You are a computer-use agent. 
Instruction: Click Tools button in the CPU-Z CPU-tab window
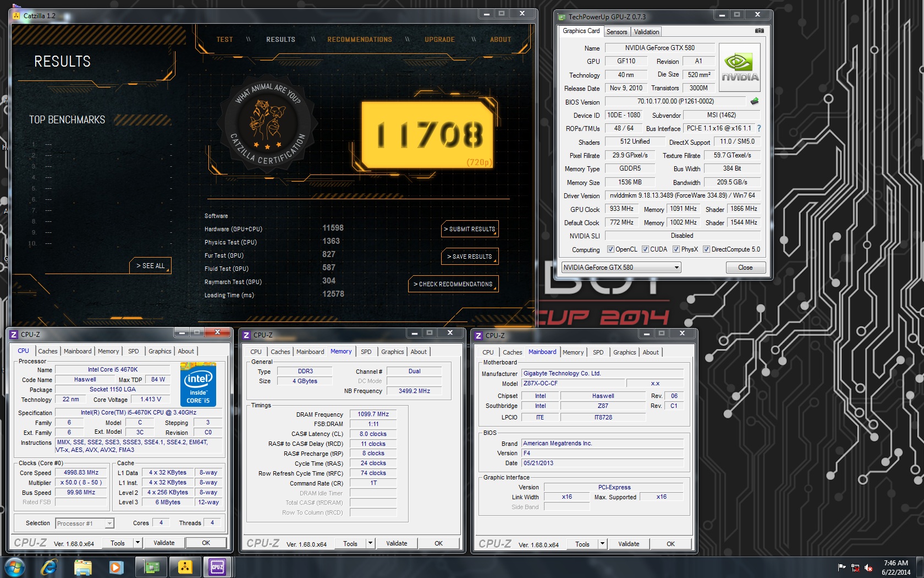pos(118,543)
